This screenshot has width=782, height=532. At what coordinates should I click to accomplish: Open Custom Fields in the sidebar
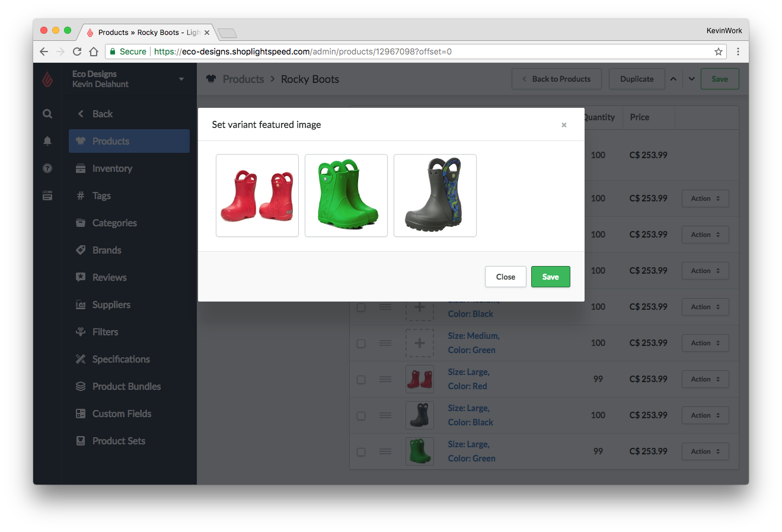[129, 414]
